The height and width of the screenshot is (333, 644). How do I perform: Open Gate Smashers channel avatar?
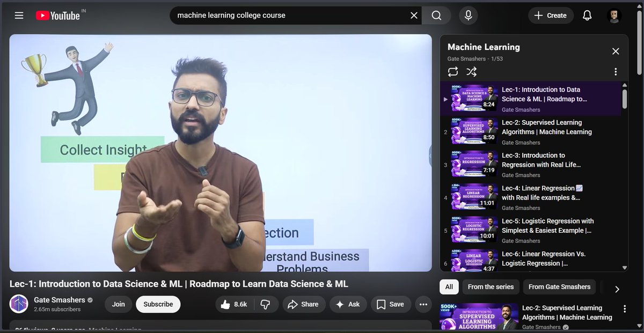click(19, 304)
